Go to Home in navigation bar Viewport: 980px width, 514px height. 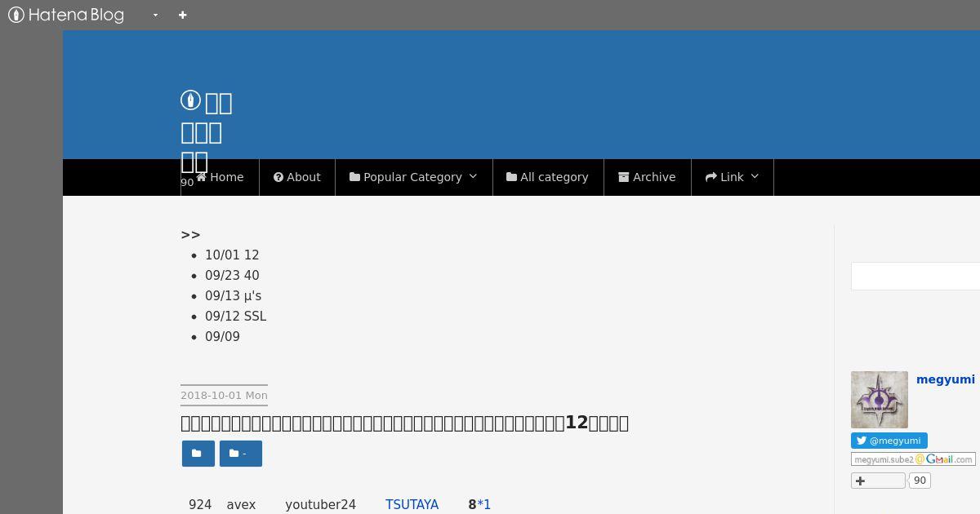click(220, 177)
